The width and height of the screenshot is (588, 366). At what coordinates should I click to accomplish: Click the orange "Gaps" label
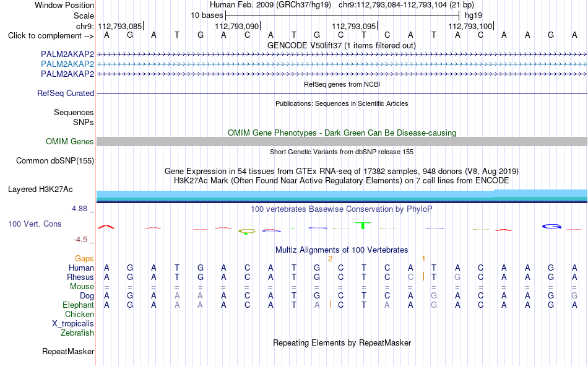(x=84, y=259)
